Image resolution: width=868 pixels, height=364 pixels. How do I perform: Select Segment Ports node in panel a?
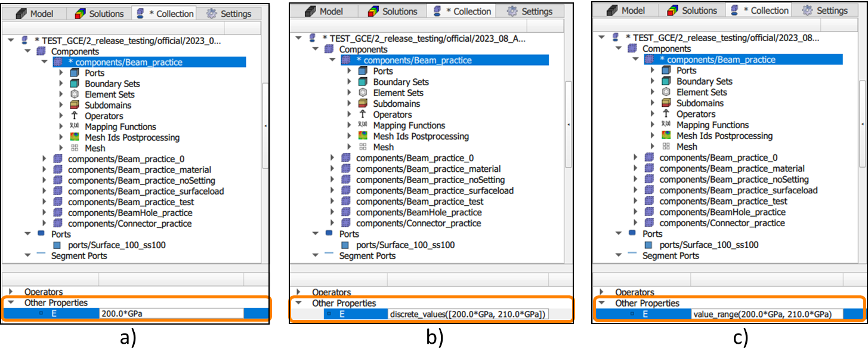point(79,255)
